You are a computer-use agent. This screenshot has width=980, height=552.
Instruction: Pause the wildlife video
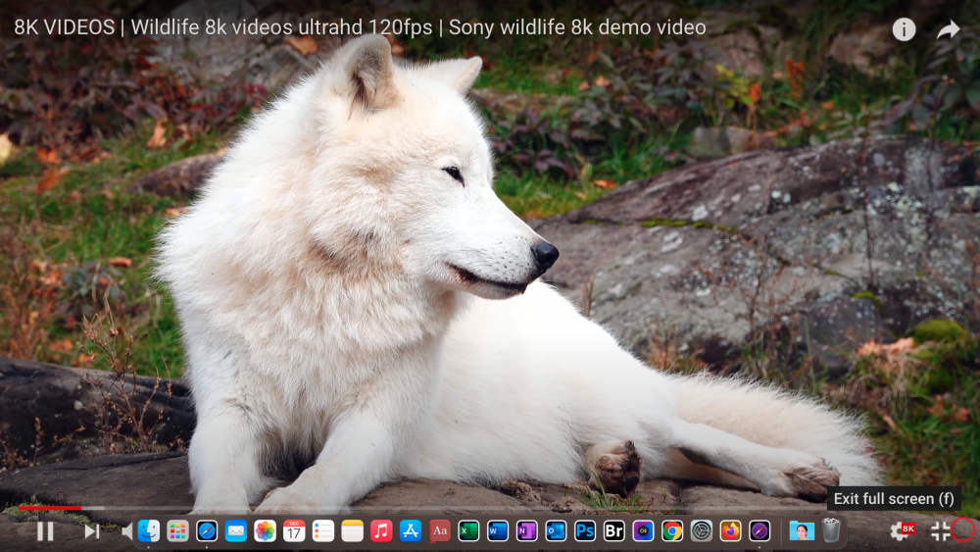45,531
